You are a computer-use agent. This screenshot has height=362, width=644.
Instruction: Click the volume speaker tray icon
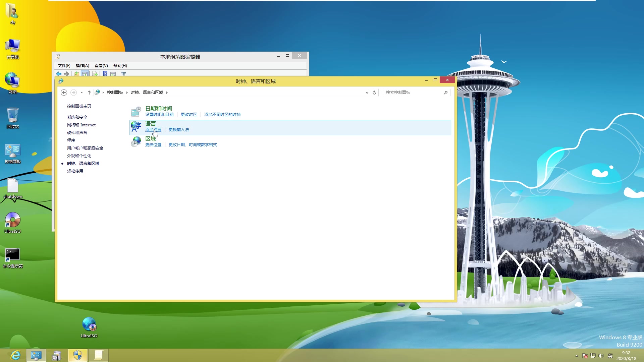tap(601, 356)
